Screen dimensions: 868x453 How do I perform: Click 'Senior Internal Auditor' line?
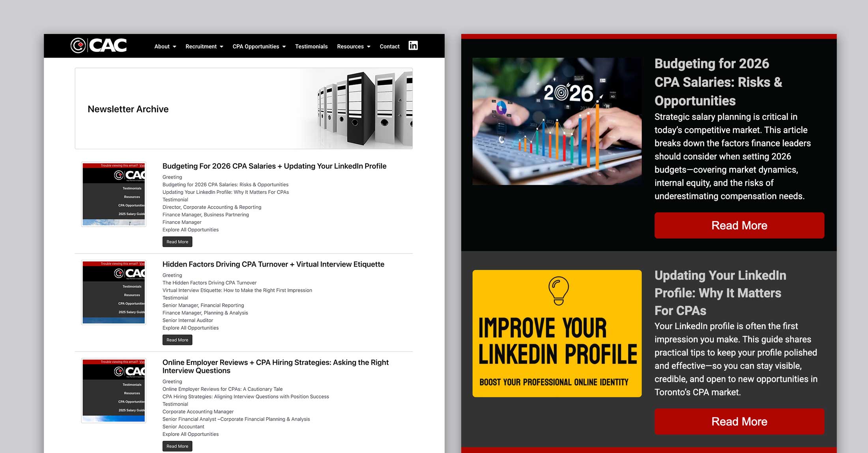(x=188, y=320)
